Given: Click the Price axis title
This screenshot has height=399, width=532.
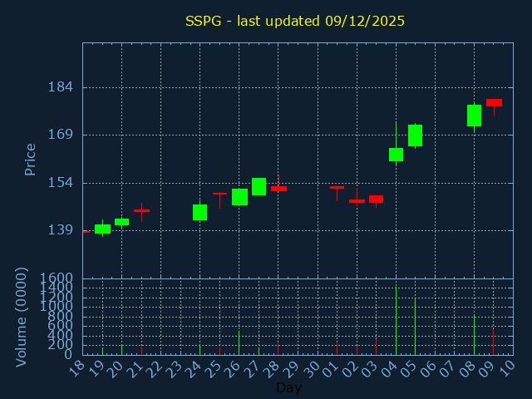Looking at the screenshot, I should click(x=31, y=159).
